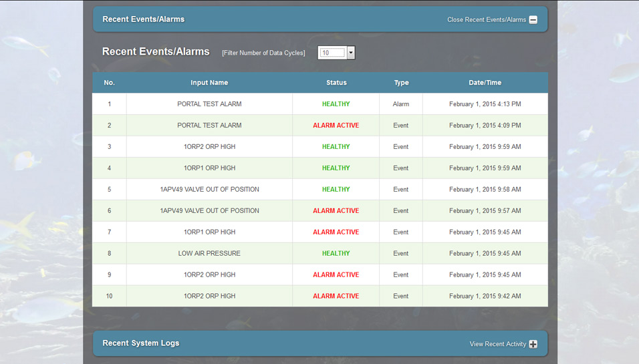639x364 pixels.
Task: Click row number 5 cell
Action: click(x=109, y=189)
